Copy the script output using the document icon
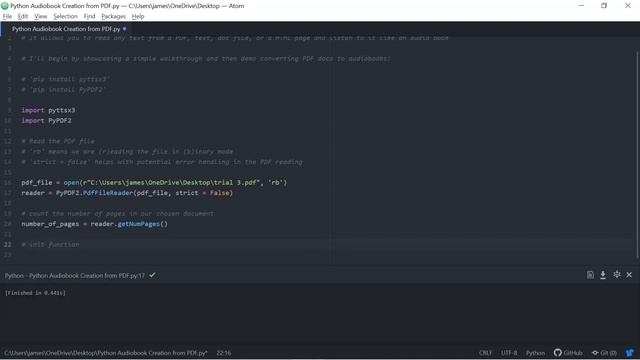Viewport: 640px width, 360px height. (x=590, y=275)
